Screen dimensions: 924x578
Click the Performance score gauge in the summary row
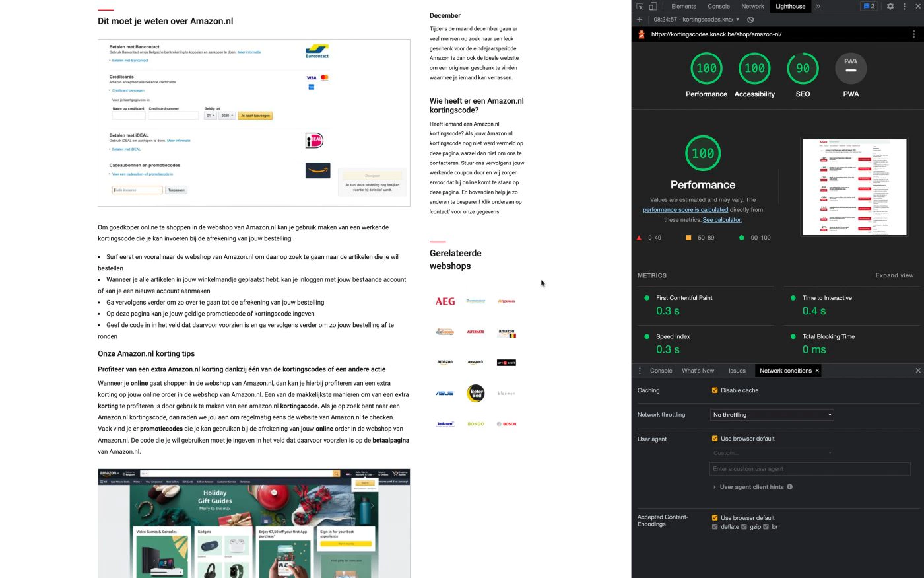706,69
